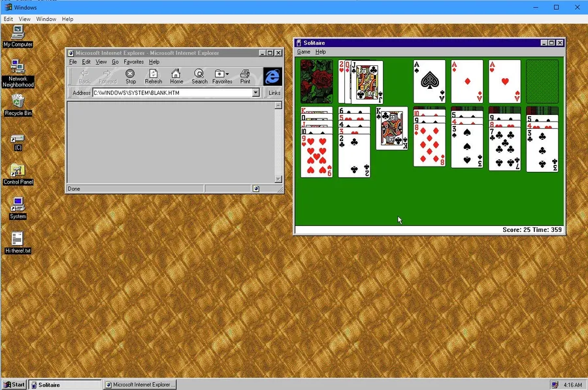Viewport: 588px width, 390px height.
Task: Select the Network Neighborhood desktop icon
Action: (x=18, y=74)
